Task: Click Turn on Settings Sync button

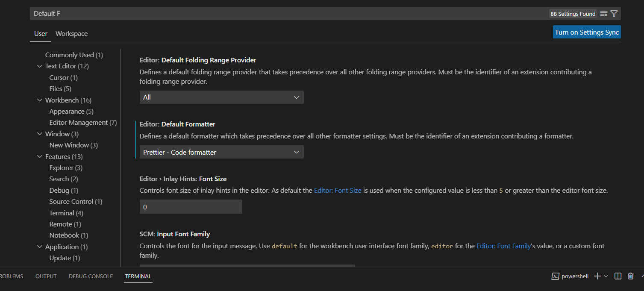Action: pos(587,32)
